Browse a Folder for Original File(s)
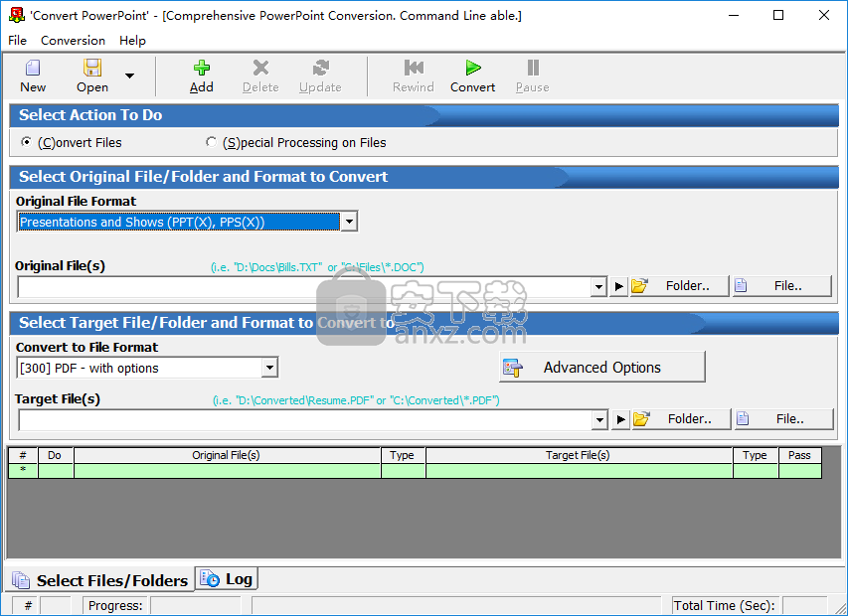Viewport: 848px width, 616px height. 679,286
